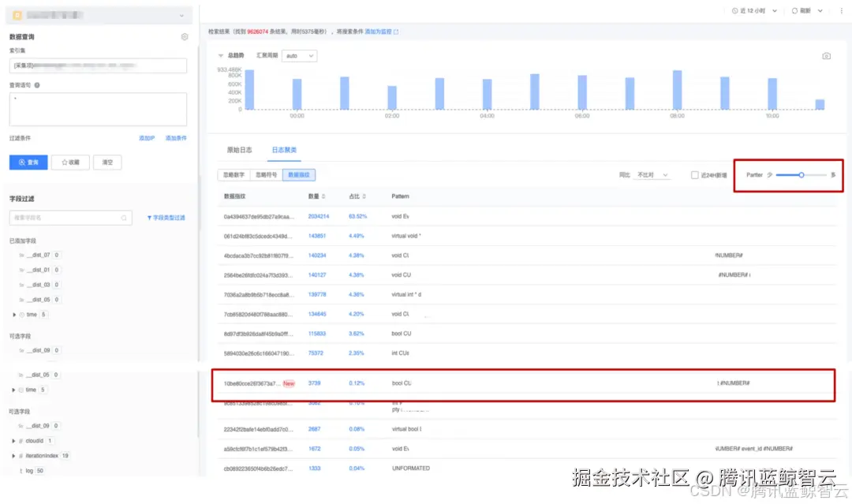Click the count 3739 in the New row
This screenshot has width=852, height=504.
[x=314, y=383]
